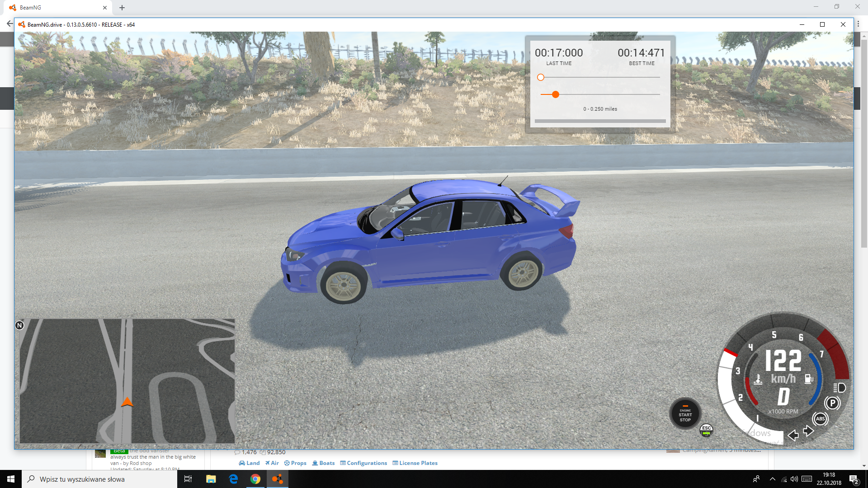This screenshot has height=488, width=868.
Task: Switch to Chrome in the taskbar
Action: [255, 479]
